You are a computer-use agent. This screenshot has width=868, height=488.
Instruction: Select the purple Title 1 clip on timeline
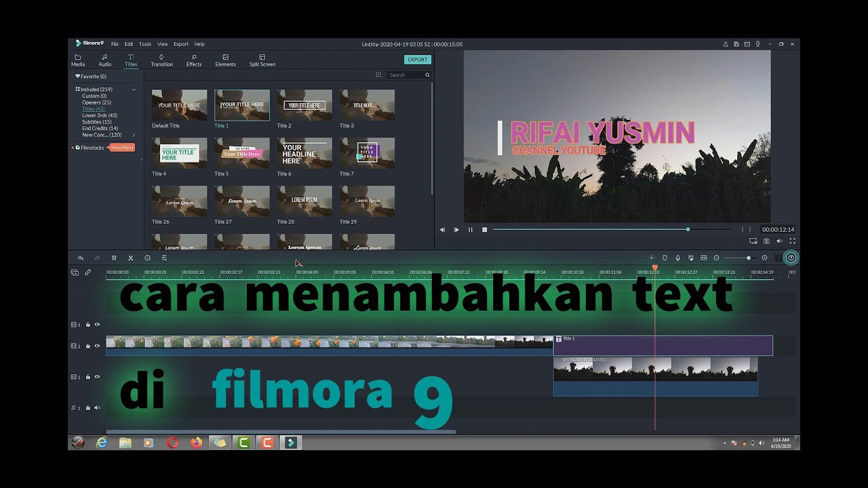663,346
